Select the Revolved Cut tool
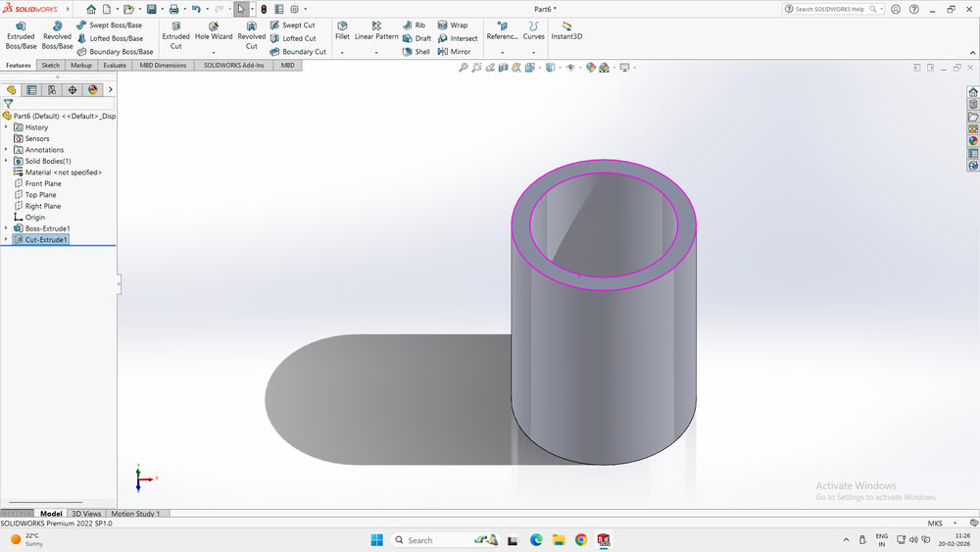The height and width of the screenshot is (552, 980). (251, 35)
